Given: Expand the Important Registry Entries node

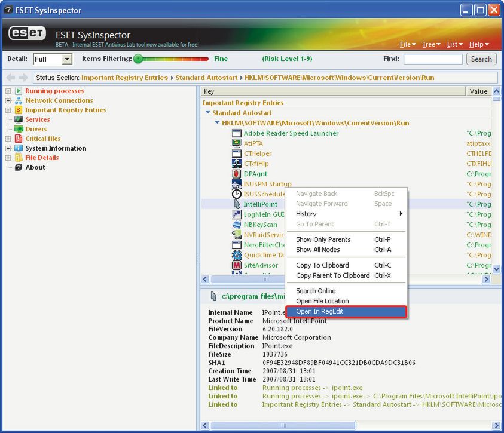Looking at the screenshot, I should (x=8, y=110).
